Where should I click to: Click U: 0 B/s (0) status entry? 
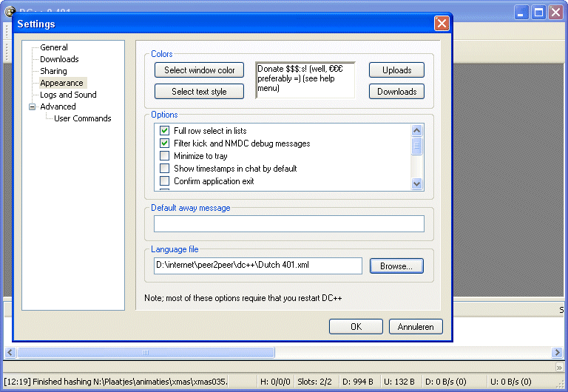tap(511, 382)
